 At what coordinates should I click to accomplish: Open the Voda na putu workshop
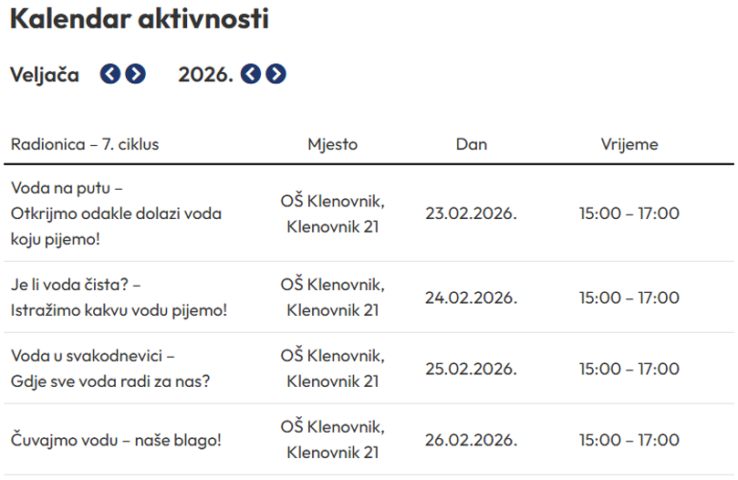pos(116,213)
